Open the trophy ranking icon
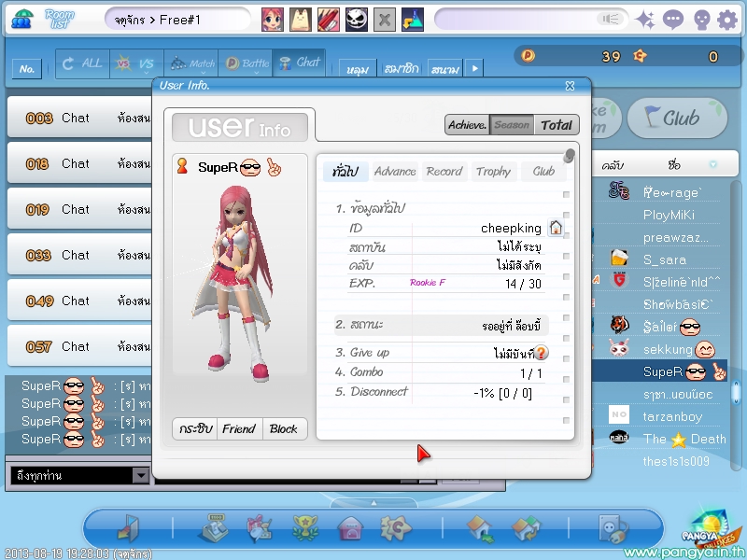The width and height of the screenshot is (747, 560). [305, 528]
